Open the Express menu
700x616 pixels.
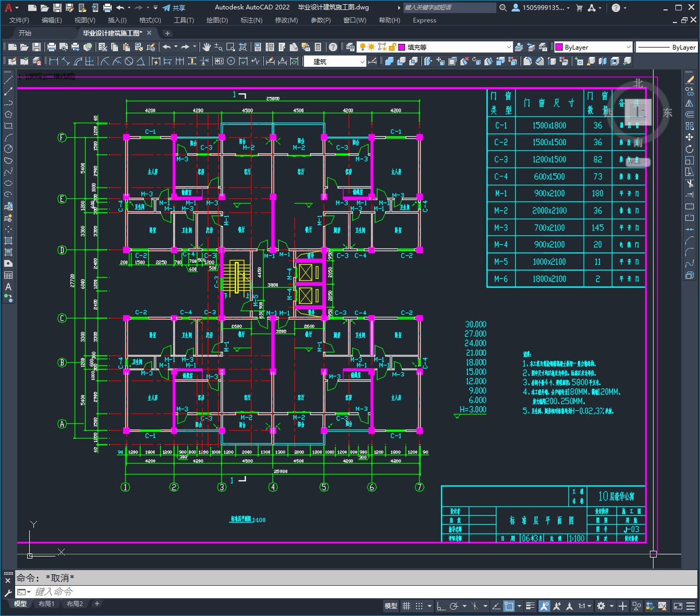pyautogui.click(x=424, y=20)
